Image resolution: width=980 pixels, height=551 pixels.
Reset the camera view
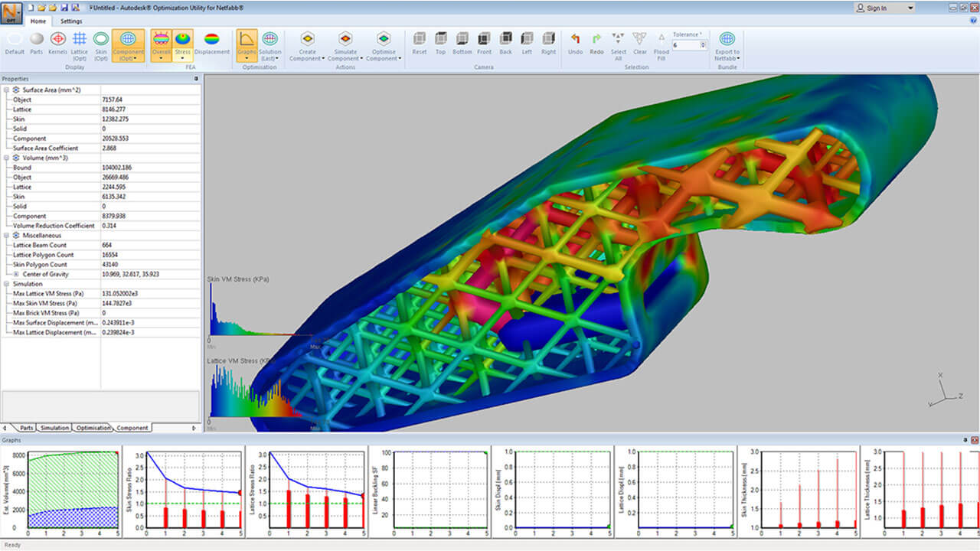[420, 39]
